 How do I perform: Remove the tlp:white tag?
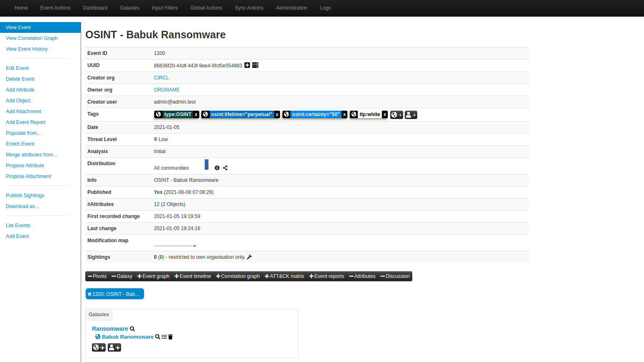click(x=385, y=114)
